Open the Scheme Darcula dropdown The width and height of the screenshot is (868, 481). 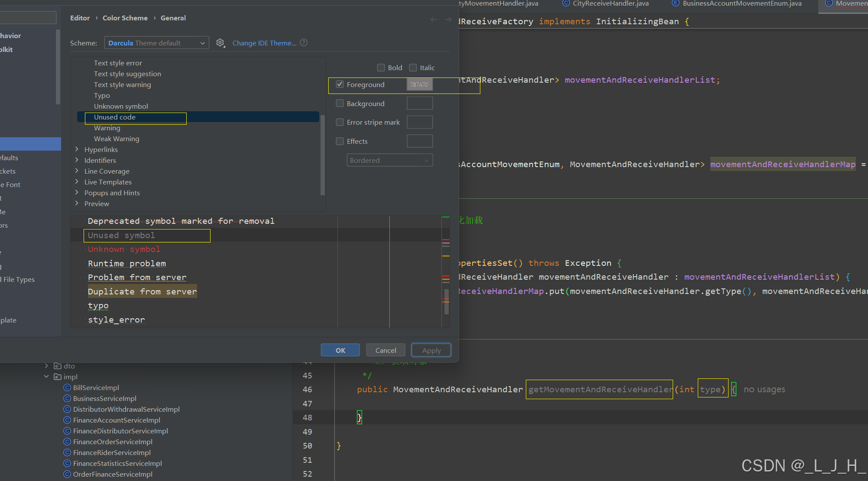pyautogui.click(x=156, y=43)
